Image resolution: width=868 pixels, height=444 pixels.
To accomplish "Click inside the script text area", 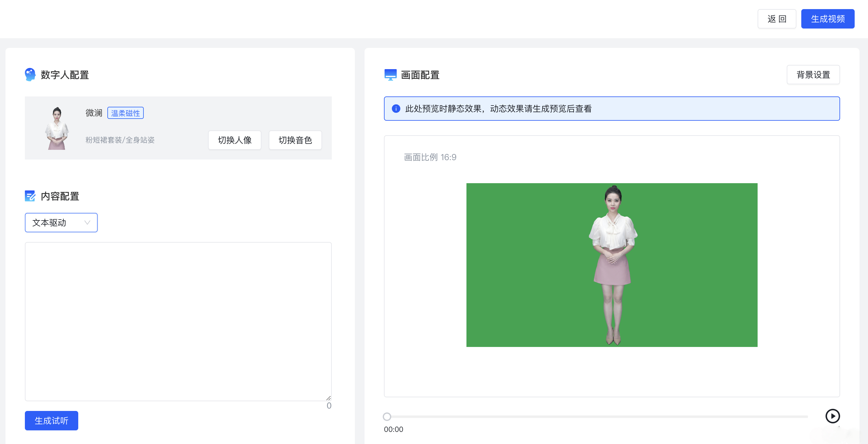I will coord(178,320).
